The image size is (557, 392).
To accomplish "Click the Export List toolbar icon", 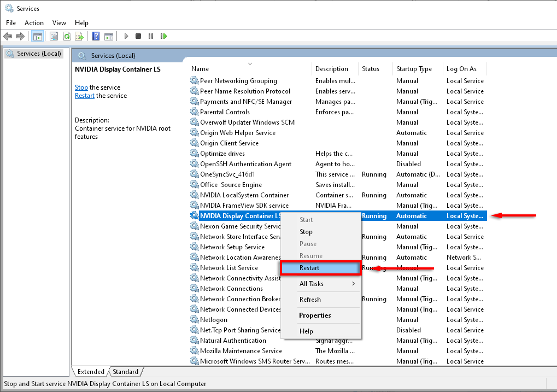I will 79,36.
